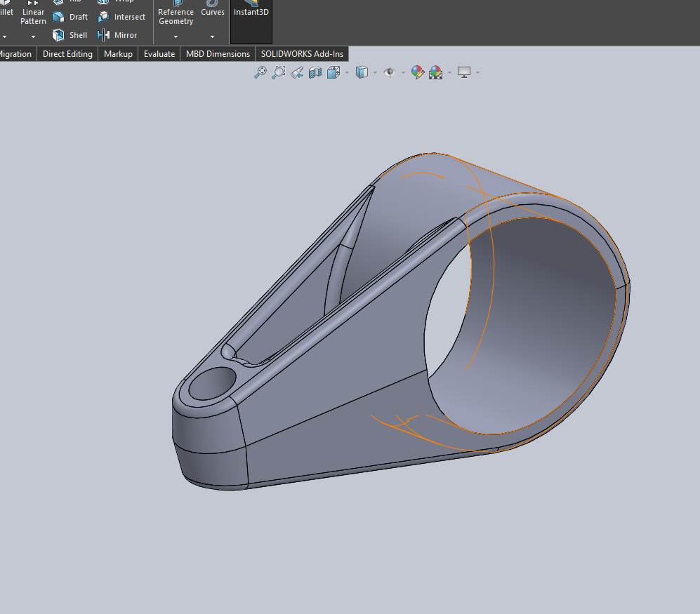Open the Apply Scene dropdown

pyautogui.click(x=449, y=72)
